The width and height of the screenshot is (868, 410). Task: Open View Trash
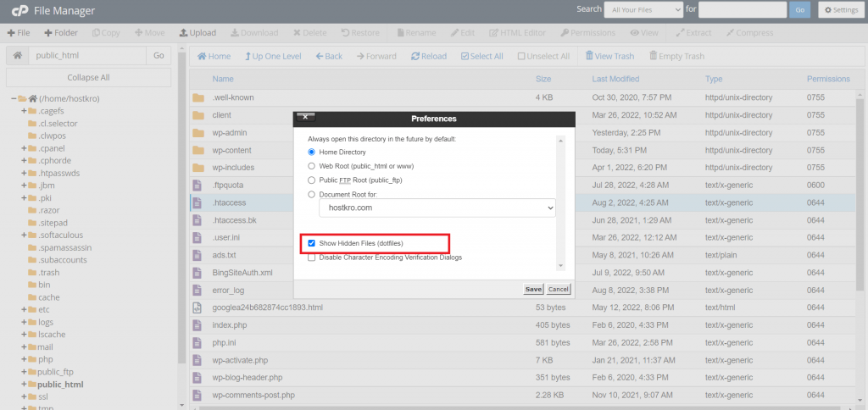(x=610, y=56)
